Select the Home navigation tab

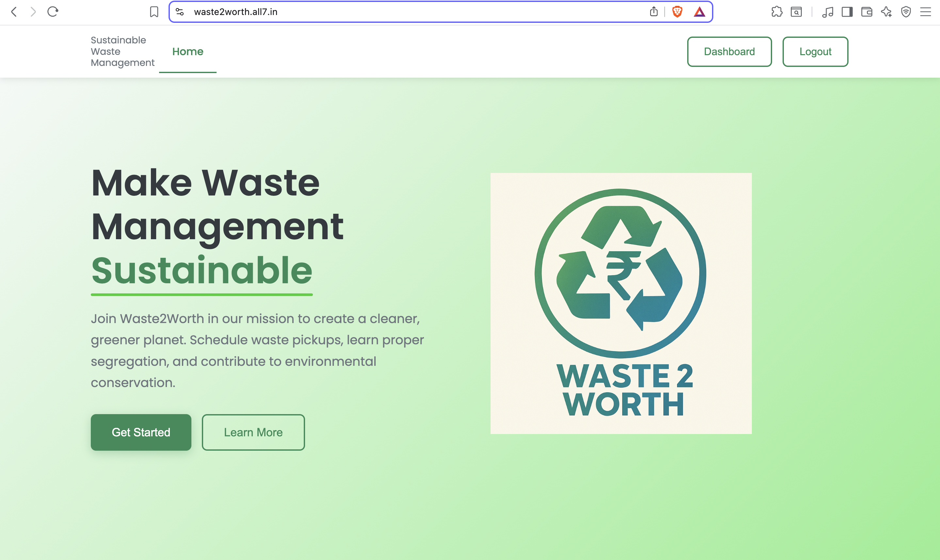click(187, 51)
